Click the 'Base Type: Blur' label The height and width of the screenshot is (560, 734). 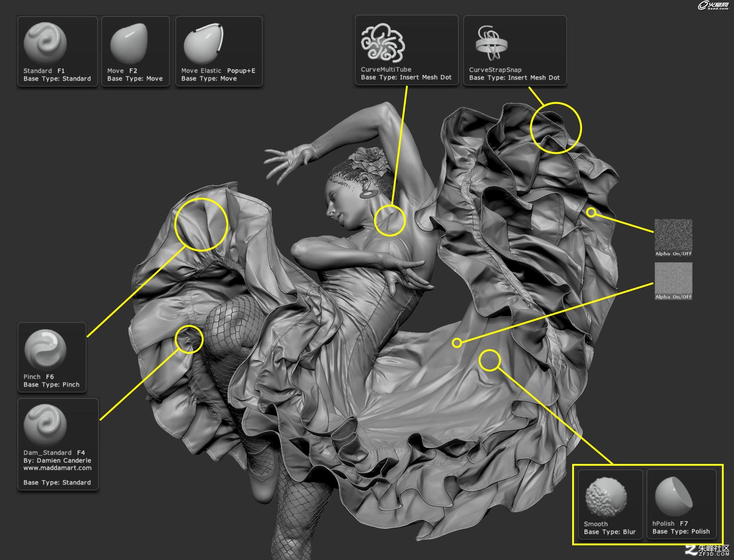coord(610,532)
